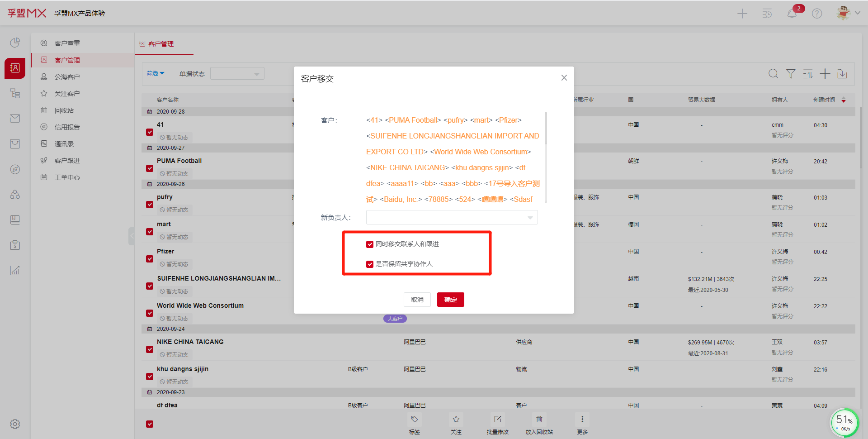
Task: Expand the 单据状态 dropdown
Action: pos(237,74)
